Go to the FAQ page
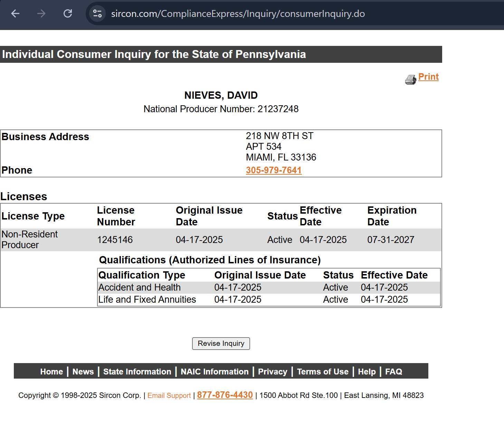This screenshot has height=429, width=504. point(393,372)
